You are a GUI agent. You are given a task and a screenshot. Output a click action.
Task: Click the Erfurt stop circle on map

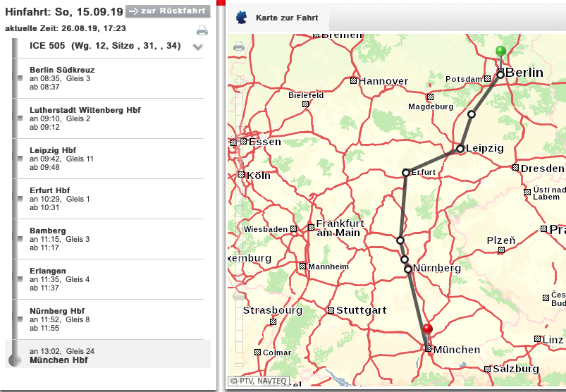406,173
